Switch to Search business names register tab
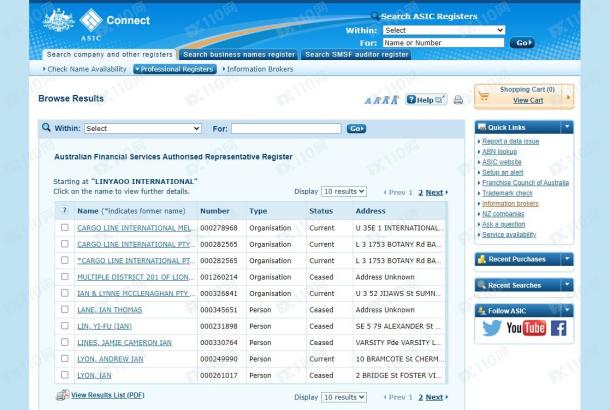The width and height of the screenshot is (610, 410). [x=239, y=54]
